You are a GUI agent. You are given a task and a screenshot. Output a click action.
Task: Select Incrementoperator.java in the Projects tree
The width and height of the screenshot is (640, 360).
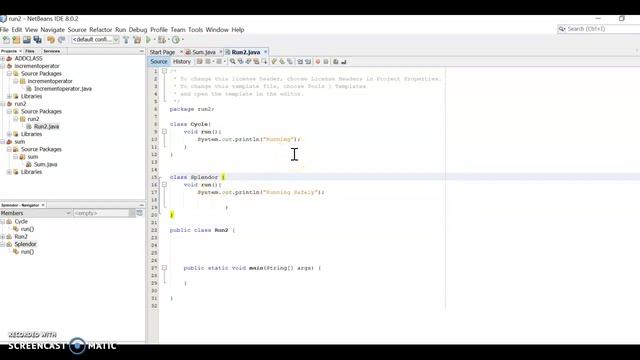63,89
